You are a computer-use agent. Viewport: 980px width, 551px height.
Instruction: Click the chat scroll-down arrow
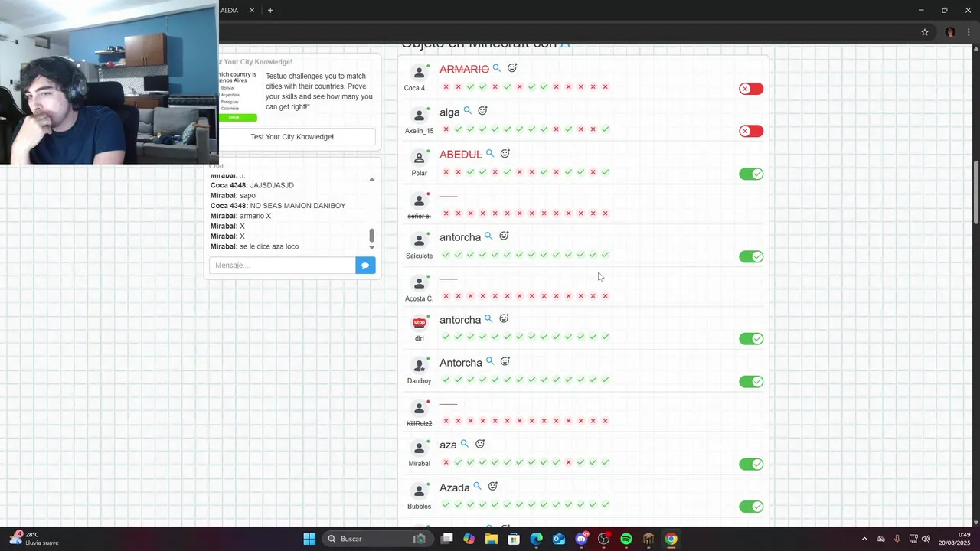(x=372, y=247)
